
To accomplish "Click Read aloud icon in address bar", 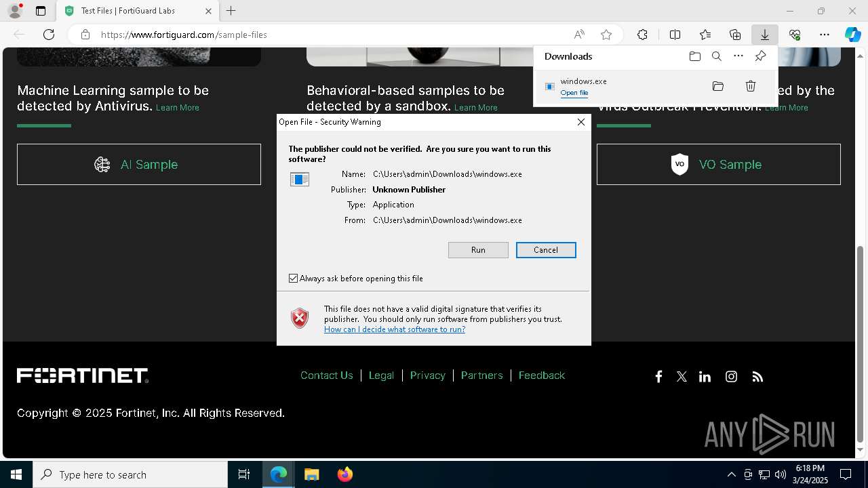I will (x=579, y=35).
